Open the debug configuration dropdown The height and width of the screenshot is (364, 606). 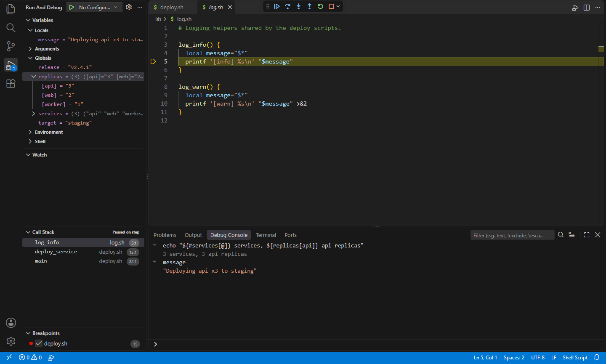click(100, 7)
